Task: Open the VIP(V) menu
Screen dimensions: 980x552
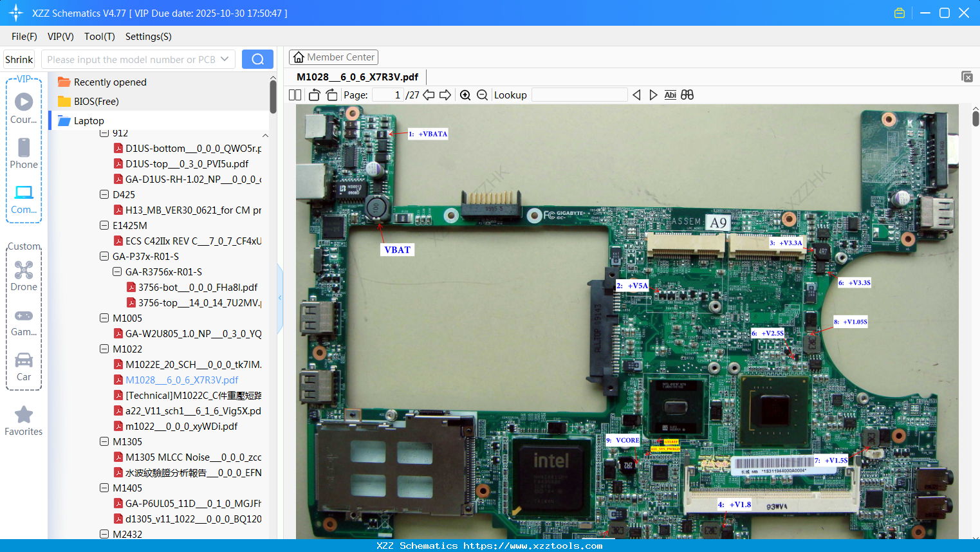Action: [60, 37]
